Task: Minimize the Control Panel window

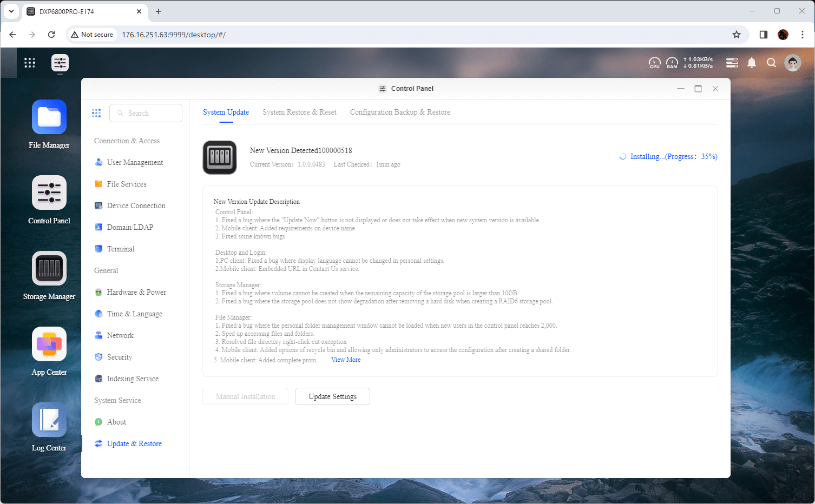Action: pyautogui.click(x=681, y=89)
